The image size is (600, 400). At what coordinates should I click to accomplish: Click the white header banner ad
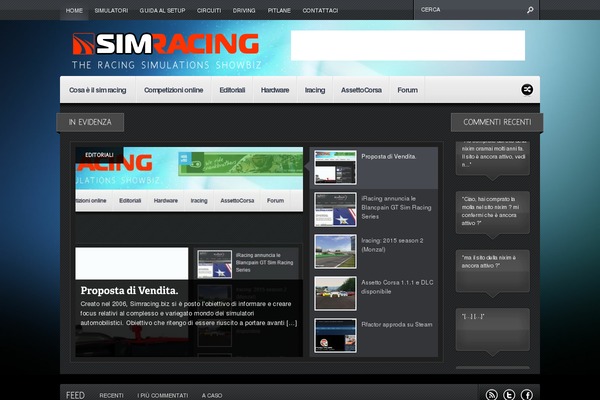pyautogui.click(x=408, y=45)
